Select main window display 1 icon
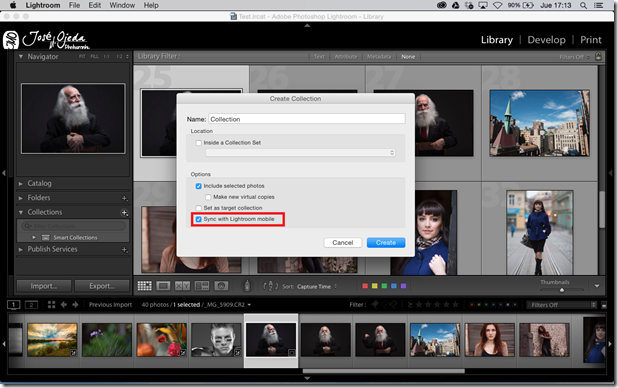The image size is (618, 388). click(13, 305)
